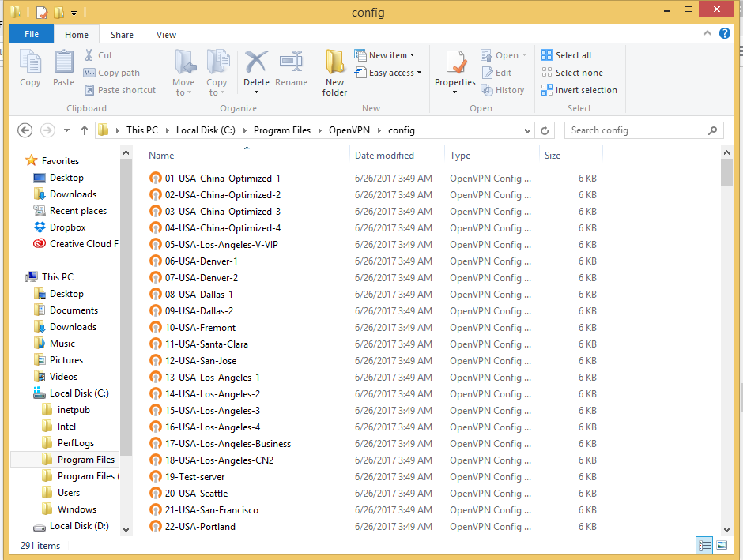Screen dimensions: 743x560
Task: Open the Properties icon
Action: (x=455, y=62)
